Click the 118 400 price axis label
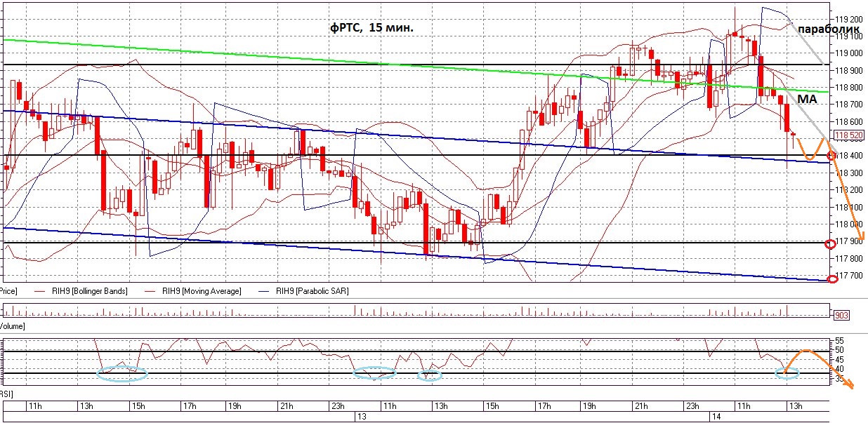This screenshot has width=868, height=423. pyautogui.click(x=848, y=156)
